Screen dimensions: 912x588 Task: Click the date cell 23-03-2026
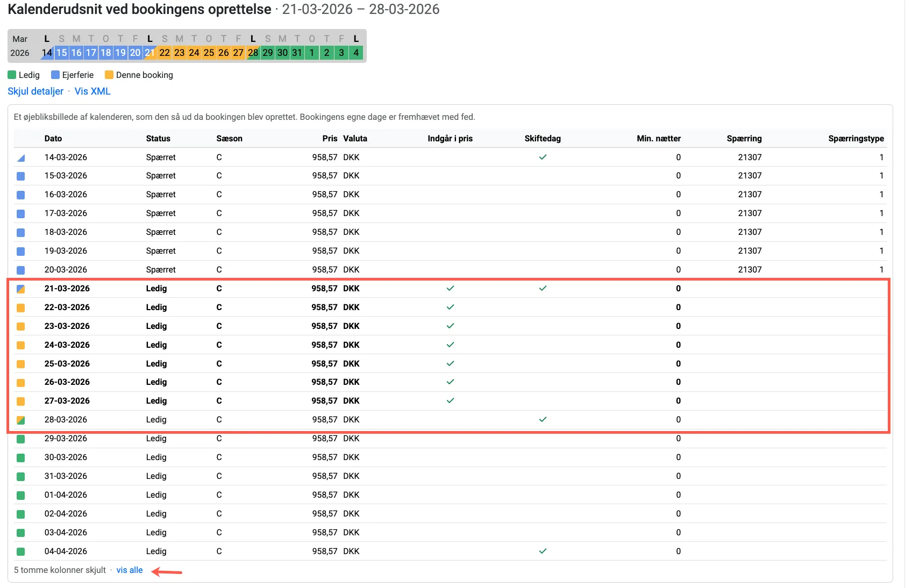[67, 326]
